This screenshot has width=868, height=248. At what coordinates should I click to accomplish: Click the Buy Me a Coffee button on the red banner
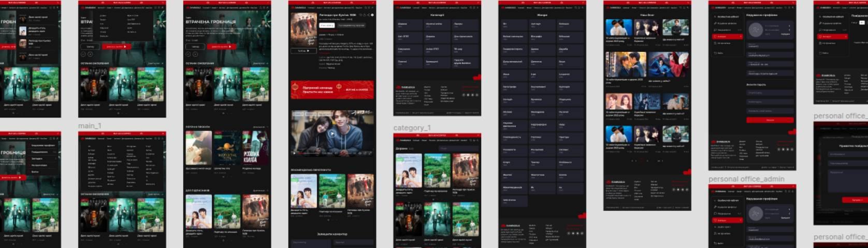[x=357, y=90]
